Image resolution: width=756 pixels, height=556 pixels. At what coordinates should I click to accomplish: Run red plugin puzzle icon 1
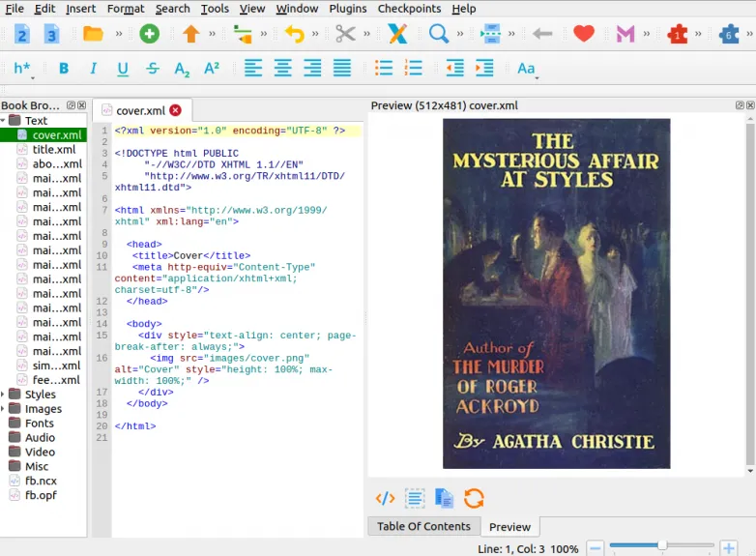[x=678, y=34]
